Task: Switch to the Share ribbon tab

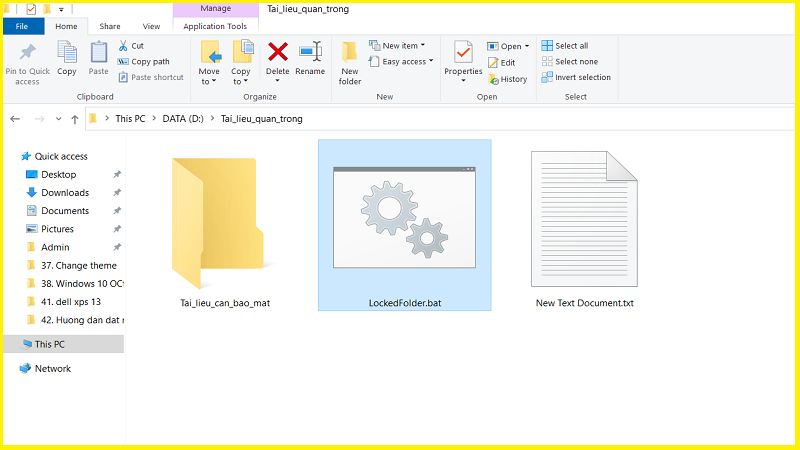Action: [x=110, y=26]
